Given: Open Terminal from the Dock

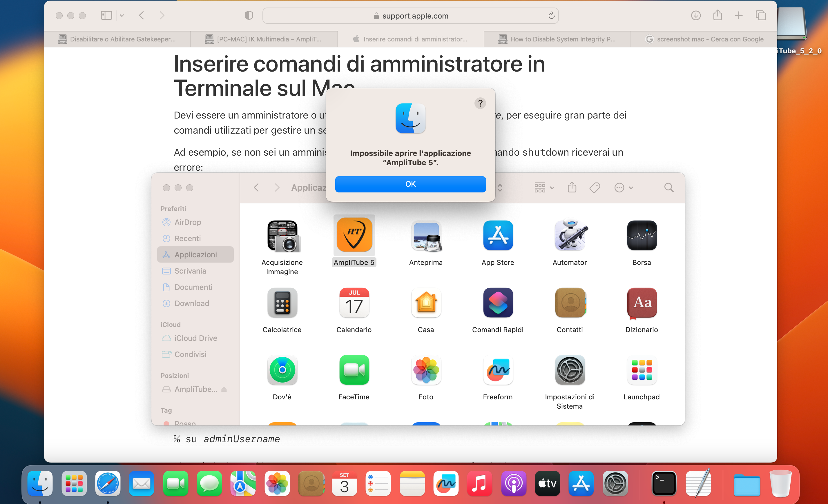Looking at the screenshot, I should (x=664, y=483).
